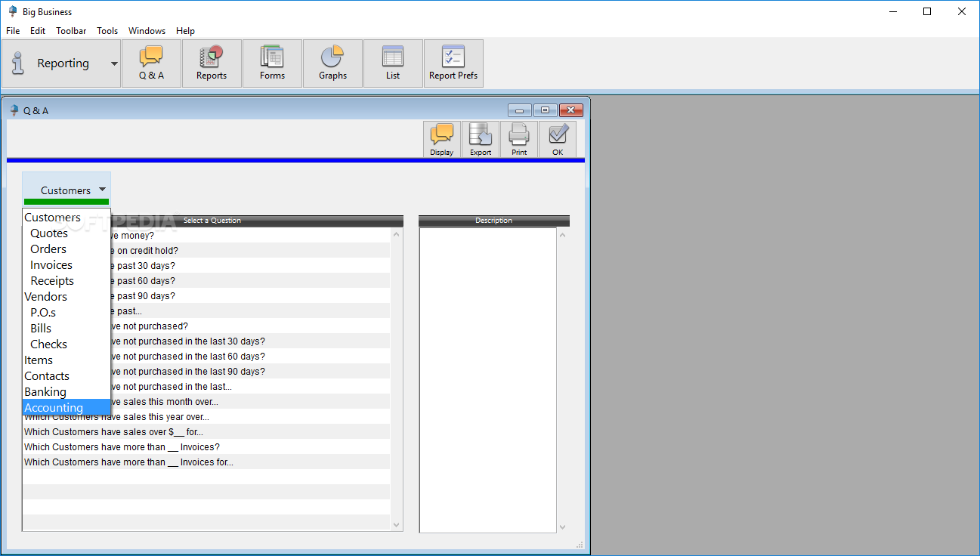
Task: Click question list scrollbar up arrow
Action: pyautogui.click(x=397, y=235)
